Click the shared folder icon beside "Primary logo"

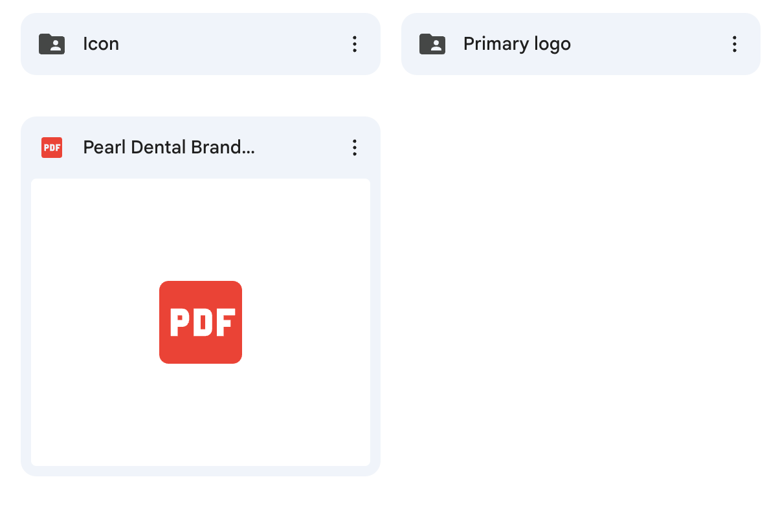click(x=432, y=44)
